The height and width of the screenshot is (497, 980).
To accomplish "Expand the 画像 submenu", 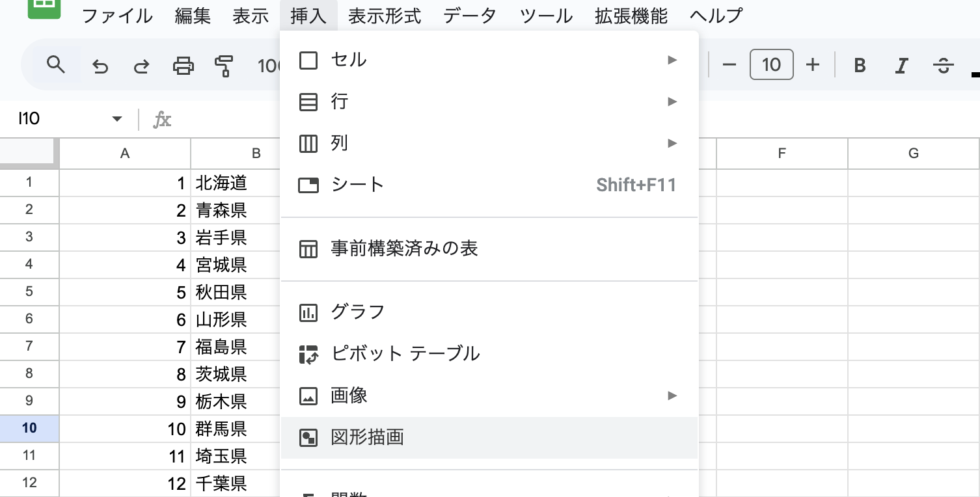I will pyautogui.click(x=488, y=396).
